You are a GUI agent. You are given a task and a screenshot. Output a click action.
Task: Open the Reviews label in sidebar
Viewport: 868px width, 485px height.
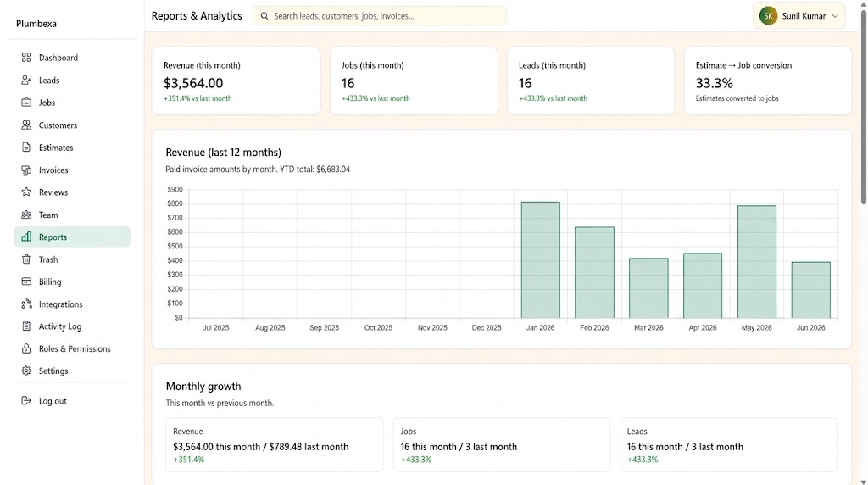pyautogui.click(x=53, y=192)
